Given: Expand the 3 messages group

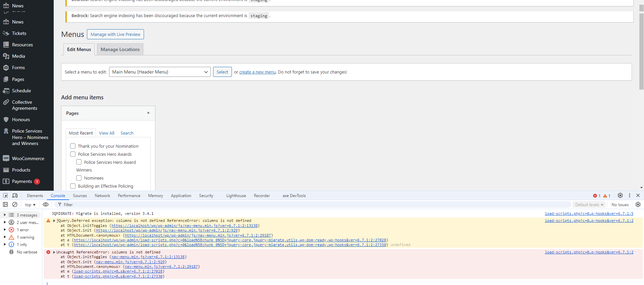Looking at the screenshot, I should 5,215.
